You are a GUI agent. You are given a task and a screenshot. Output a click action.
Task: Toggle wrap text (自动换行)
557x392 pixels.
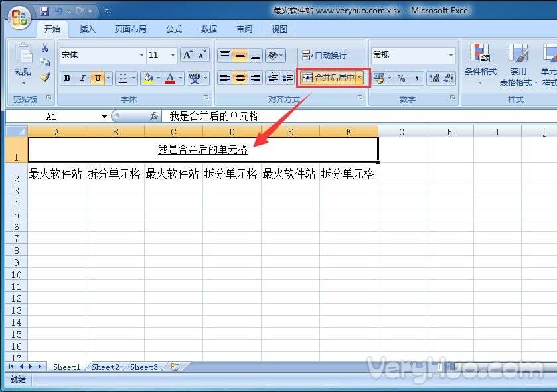[324, 55]
